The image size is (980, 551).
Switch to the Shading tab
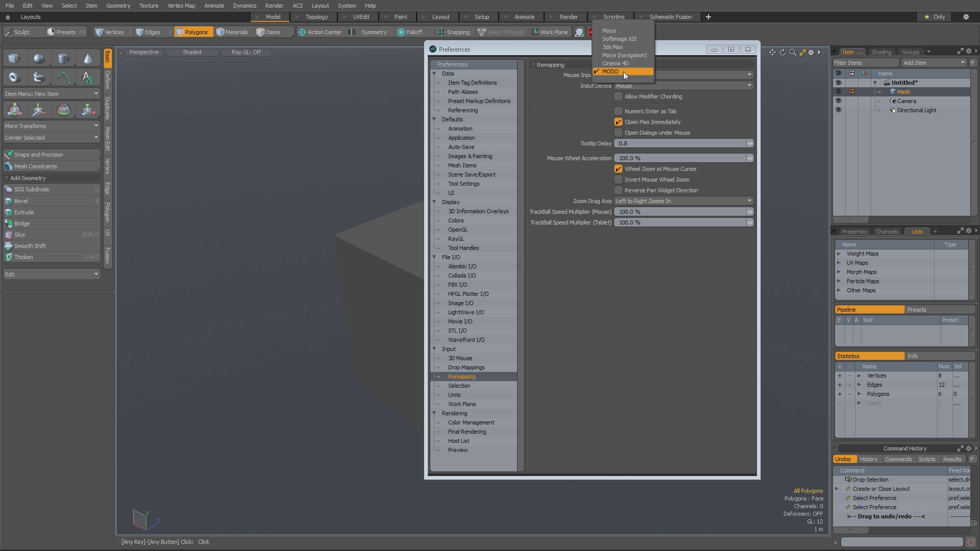(881, 52)
